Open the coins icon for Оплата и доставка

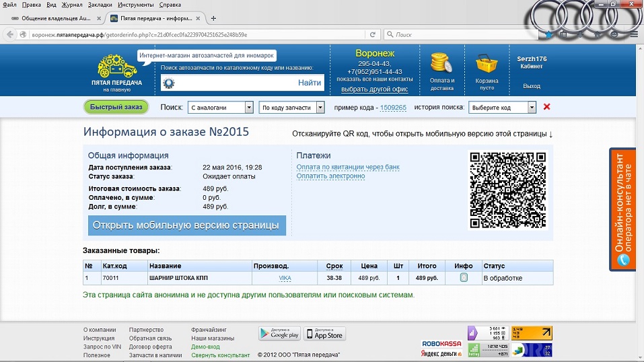pyautogui.click(x=441, y=63)
